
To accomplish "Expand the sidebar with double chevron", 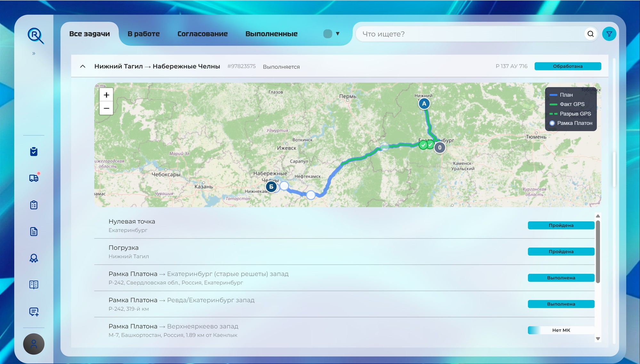I will (34, 53).
